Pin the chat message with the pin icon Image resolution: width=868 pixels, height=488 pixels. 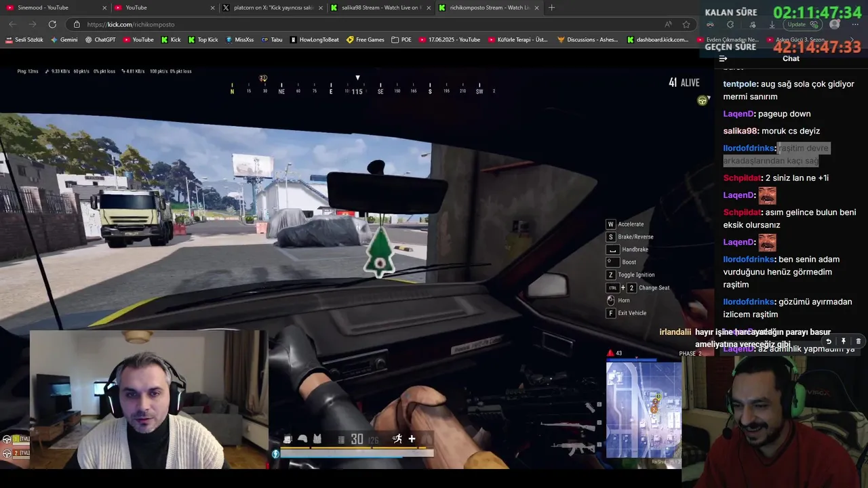[844, 342]
